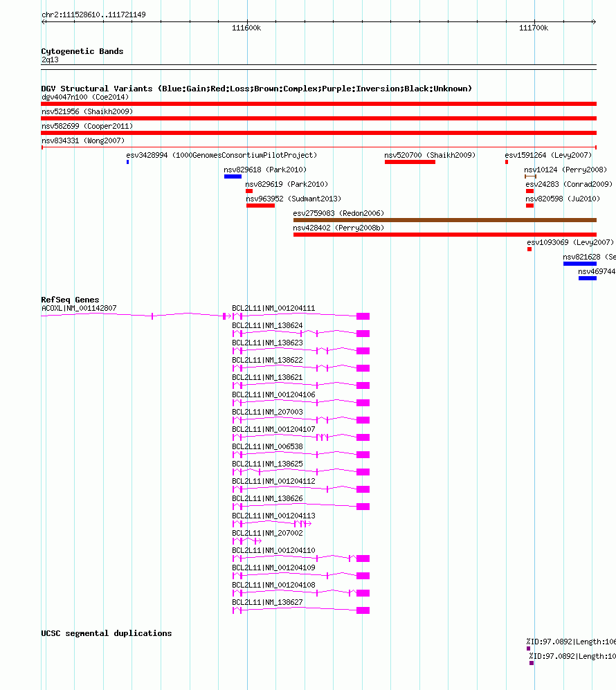Select BCL2L11|NM_207002 transcript label
The height and width of the screenshot is (690, 616).
268,533
